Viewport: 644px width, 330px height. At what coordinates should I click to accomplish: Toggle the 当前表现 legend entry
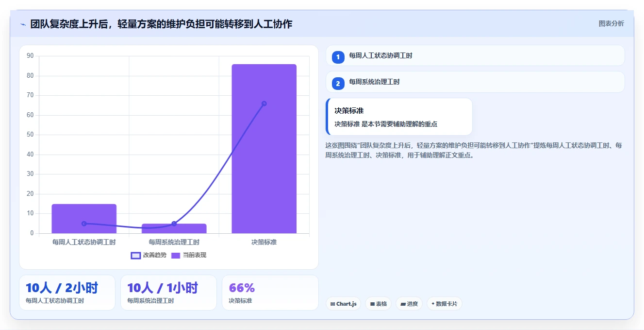point(188,255)
